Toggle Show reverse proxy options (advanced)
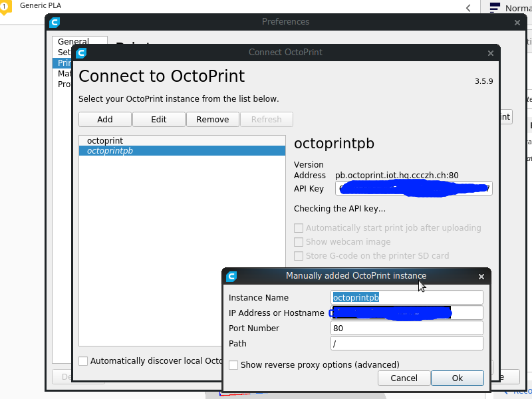Image resolution: width=532 pixels, height=399 pixels. (233, 365)
